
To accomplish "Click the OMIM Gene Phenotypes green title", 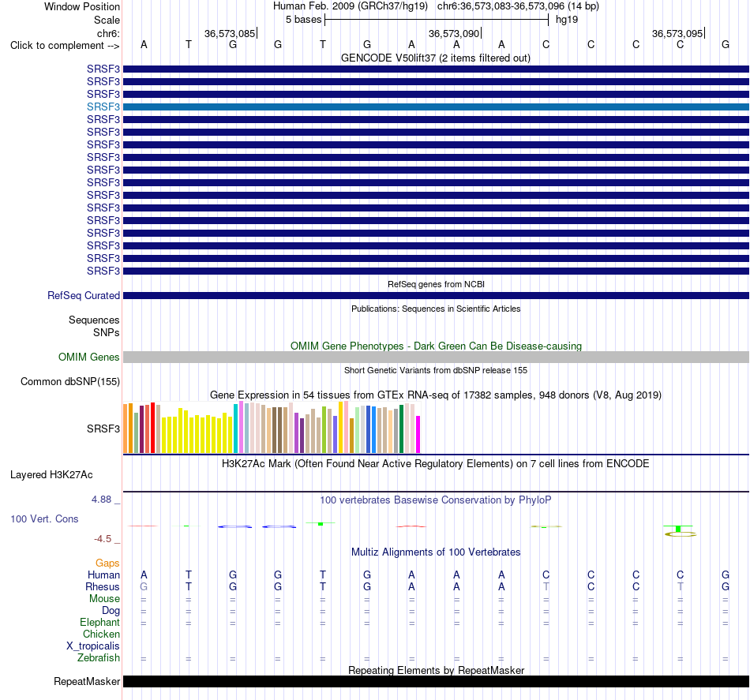I will 436,346.
